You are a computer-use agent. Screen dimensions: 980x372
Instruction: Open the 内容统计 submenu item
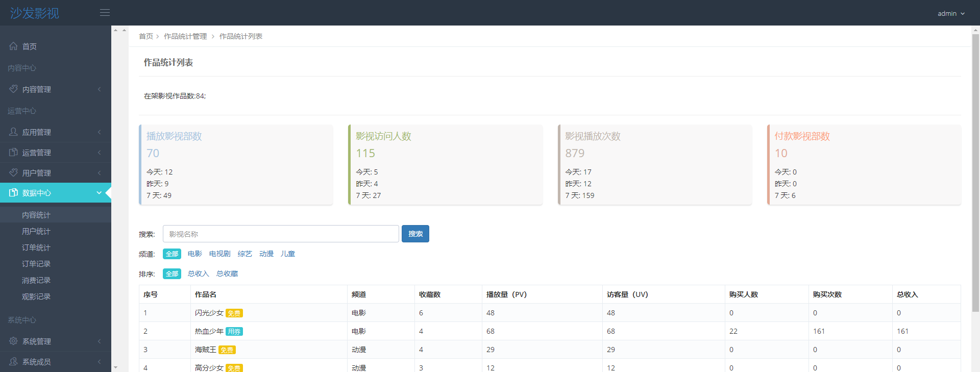(56, 215)
